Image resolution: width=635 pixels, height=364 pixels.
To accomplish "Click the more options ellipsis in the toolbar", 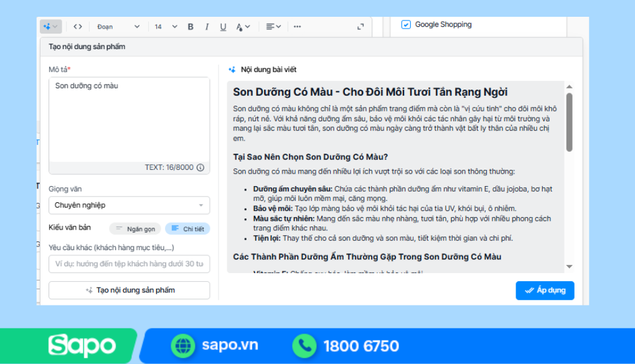I will (297, 26).
